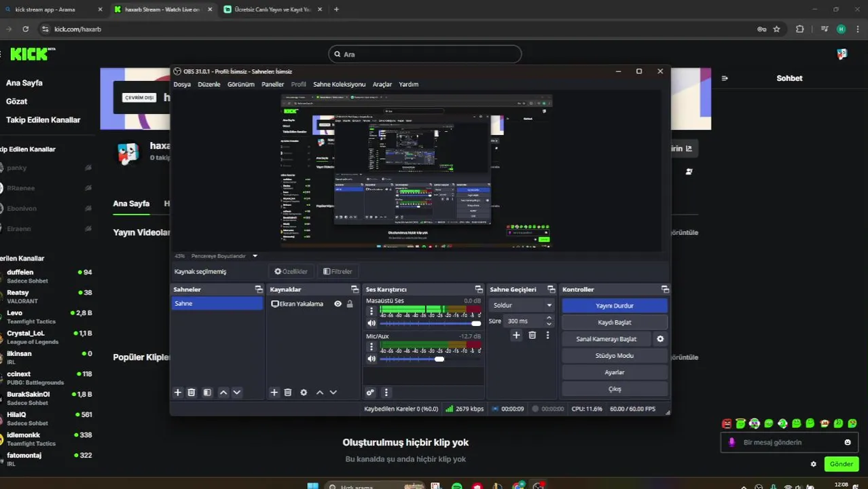Toggle lock on Ekran Yakalama source
The image size is (868, 489).
click(350, 304)
